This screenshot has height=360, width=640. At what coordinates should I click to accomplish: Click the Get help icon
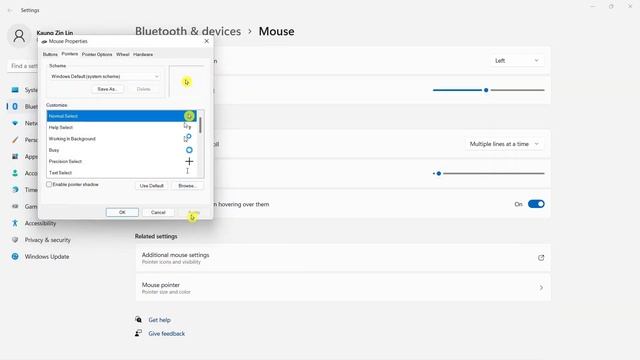click(138, 320)
